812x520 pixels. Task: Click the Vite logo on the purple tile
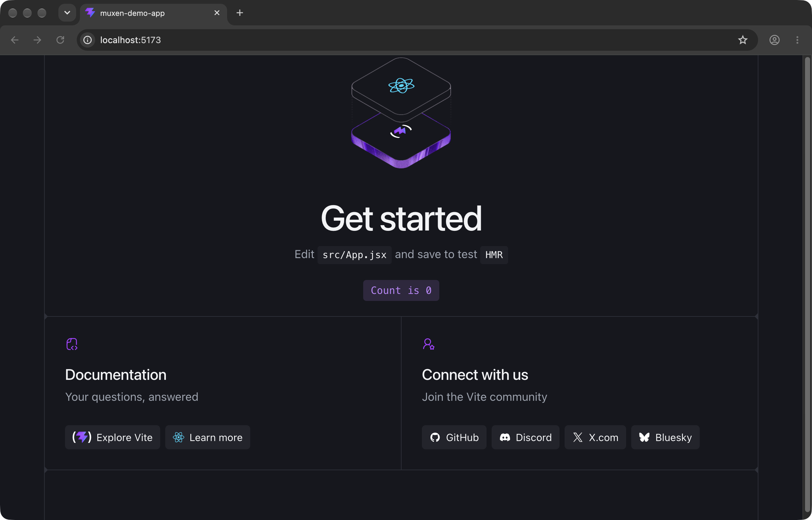401,131
